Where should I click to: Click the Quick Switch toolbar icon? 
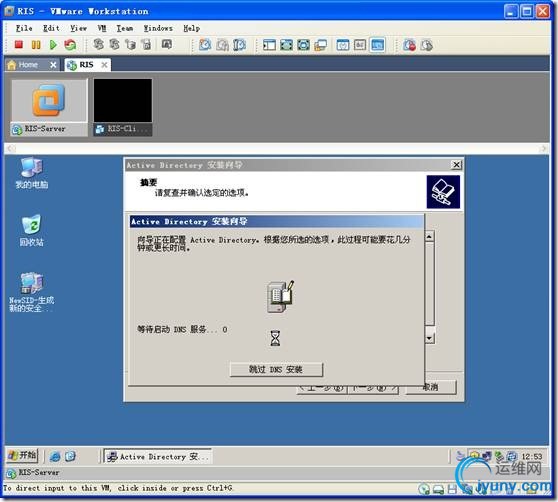click(x=303, y=45)
